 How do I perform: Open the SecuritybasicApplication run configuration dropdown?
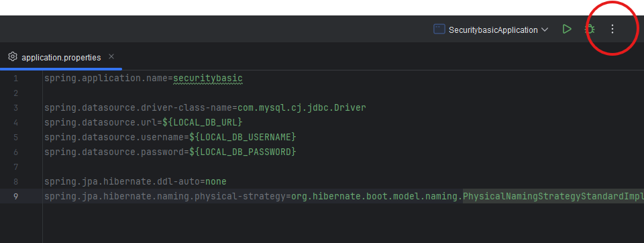point(491,30)
